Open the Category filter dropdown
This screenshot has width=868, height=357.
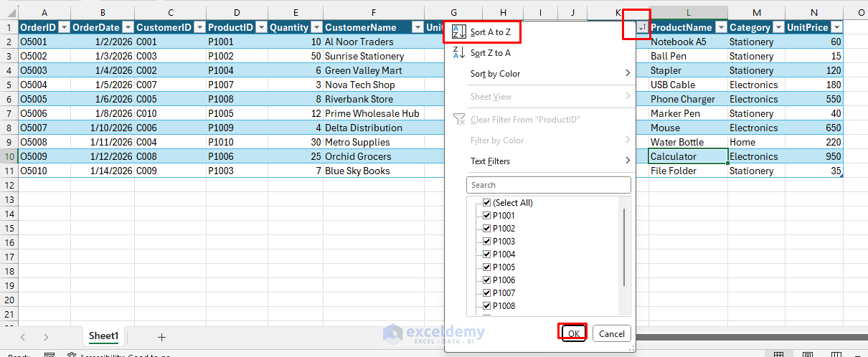pos(778,27)
